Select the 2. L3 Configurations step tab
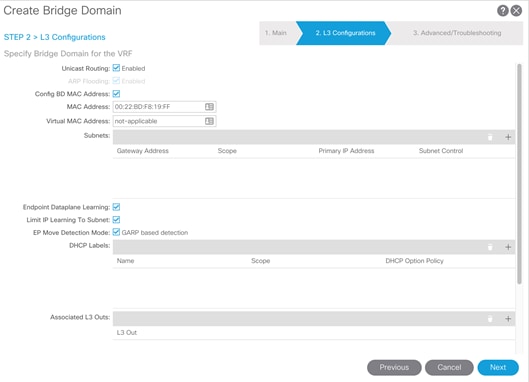The width and height of the screenshot is (529, 382). (345, 33)
